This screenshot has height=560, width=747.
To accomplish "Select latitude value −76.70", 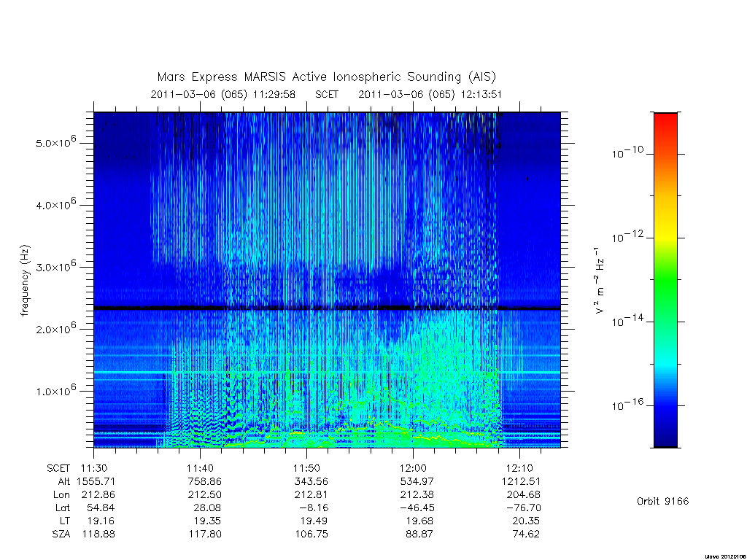I will tap(524, 507).
